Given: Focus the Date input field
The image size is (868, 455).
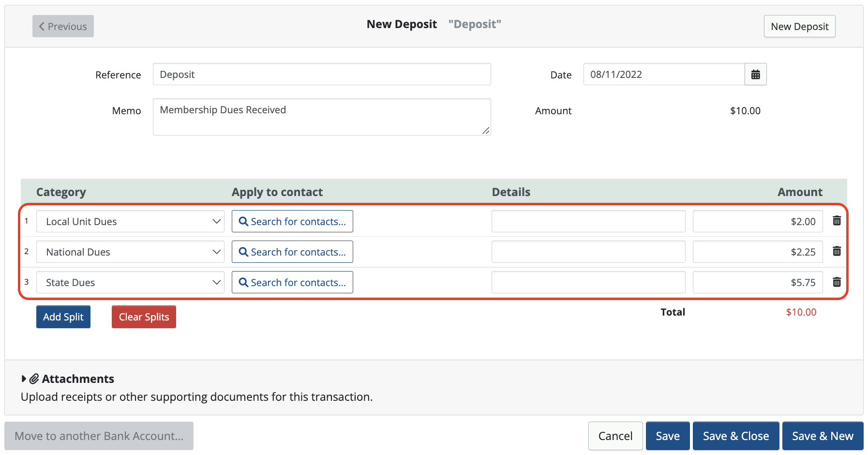Looking at the screenshot, I should 664,74.
